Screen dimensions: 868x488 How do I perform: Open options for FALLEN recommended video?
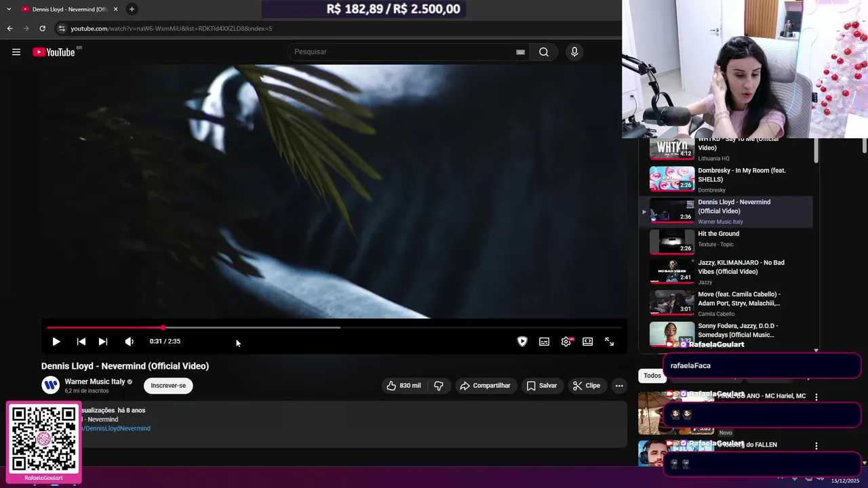coord(816,446)
